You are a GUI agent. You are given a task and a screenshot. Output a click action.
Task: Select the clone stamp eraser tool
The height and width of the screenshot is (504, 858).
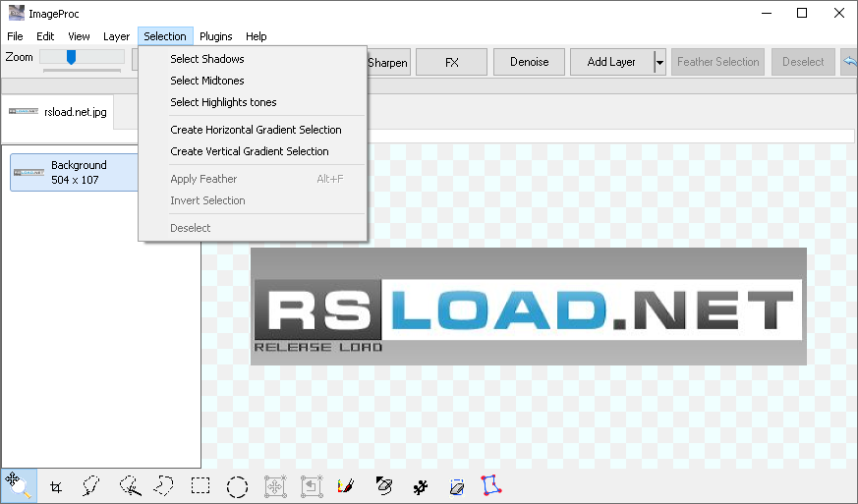[x=384, y=485]
